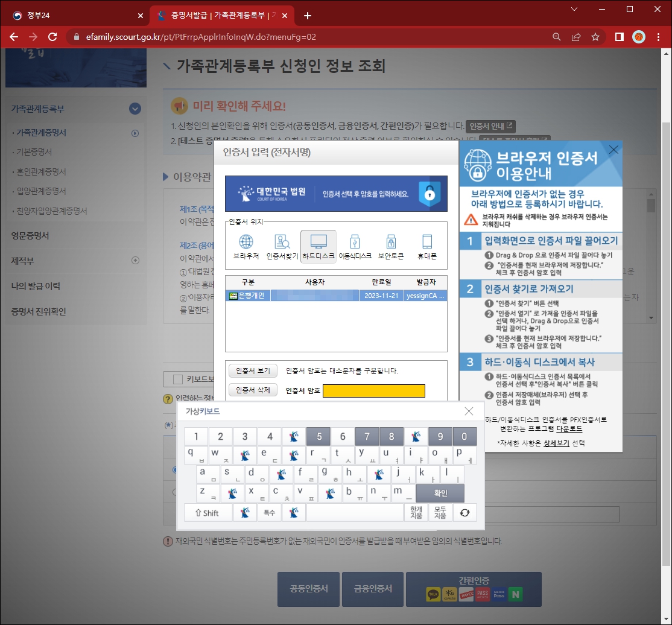Select the 은행개인 certificate row
The width and height of the screenshot is (672, 625).
pos(337,296)
